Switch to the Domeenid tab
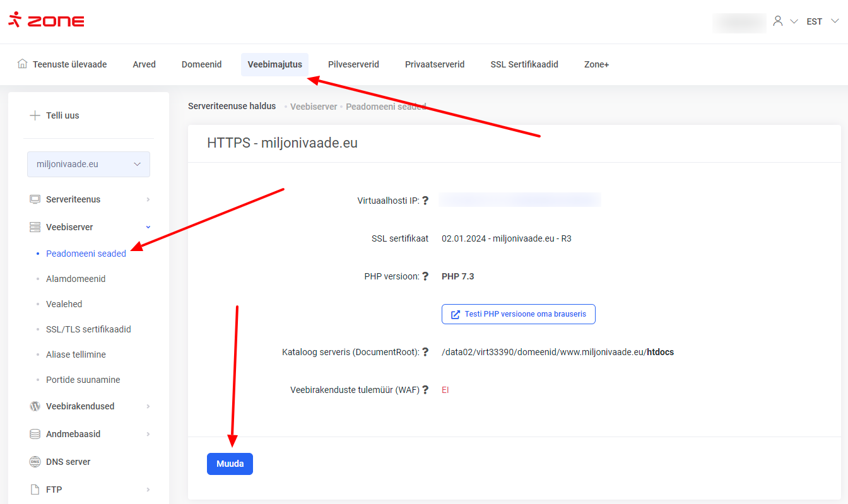 (201, 64)
